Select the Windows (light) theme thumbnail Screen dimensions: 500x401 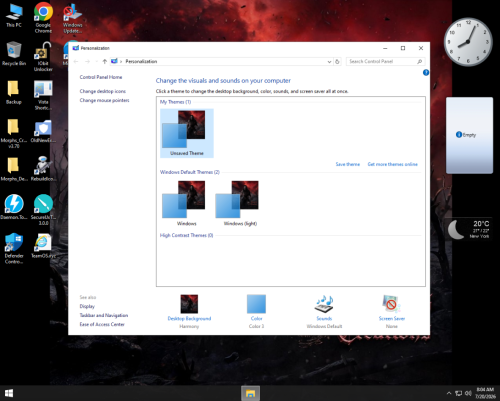tap(240, 203)
